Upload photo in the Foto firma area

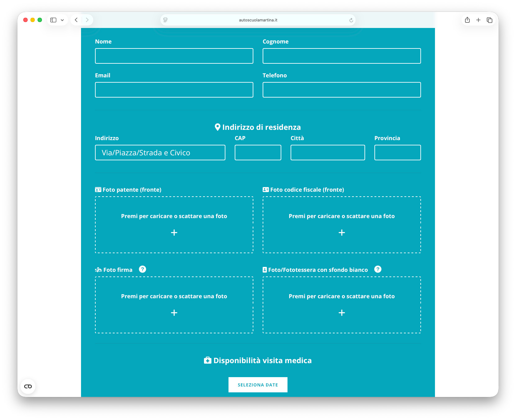174,305
